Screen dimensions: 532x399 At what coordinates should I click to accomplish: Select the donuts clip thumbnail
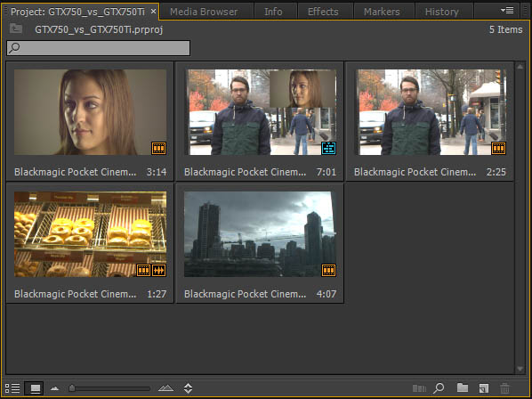click(90, 234)
